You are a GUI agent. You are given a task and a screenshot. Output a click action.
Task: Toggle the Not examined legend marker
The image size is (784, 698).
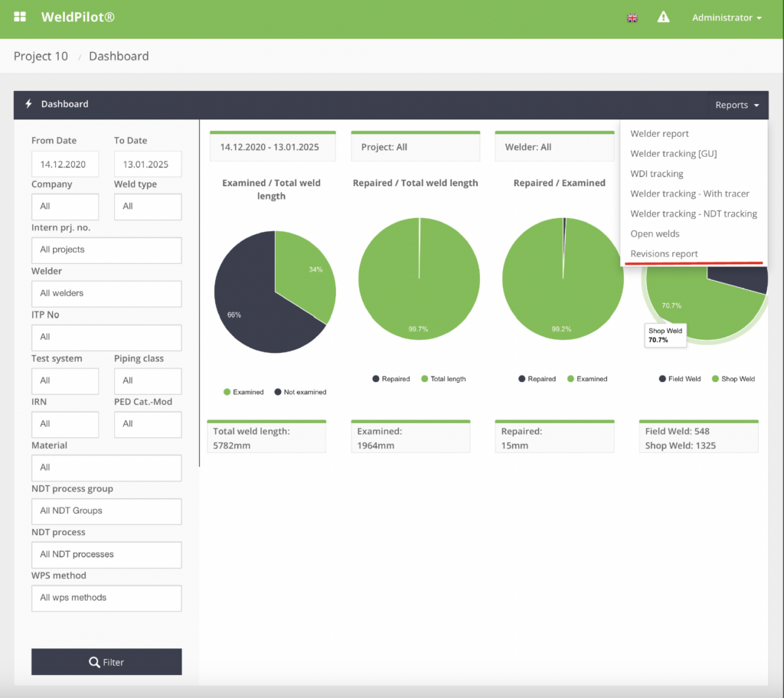tap(279, 392)
